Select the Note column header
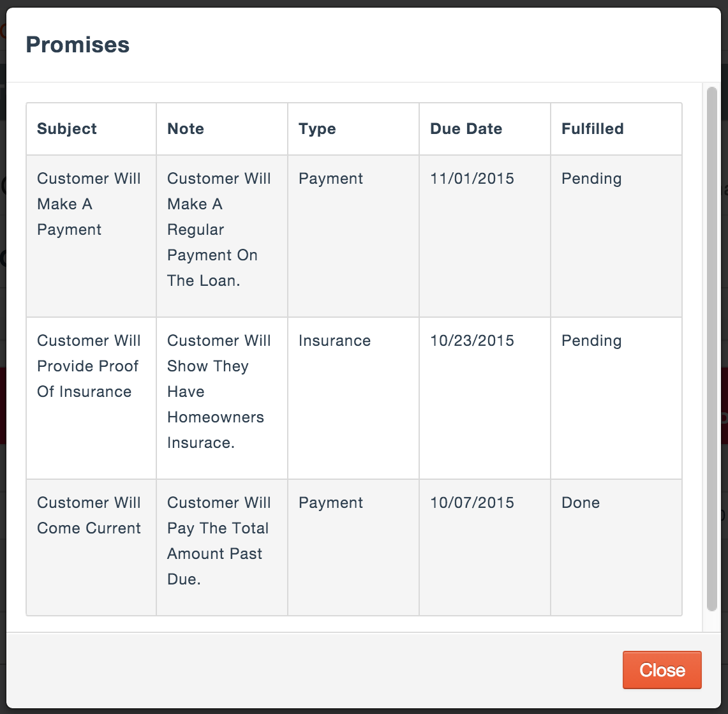 [186, 129]
